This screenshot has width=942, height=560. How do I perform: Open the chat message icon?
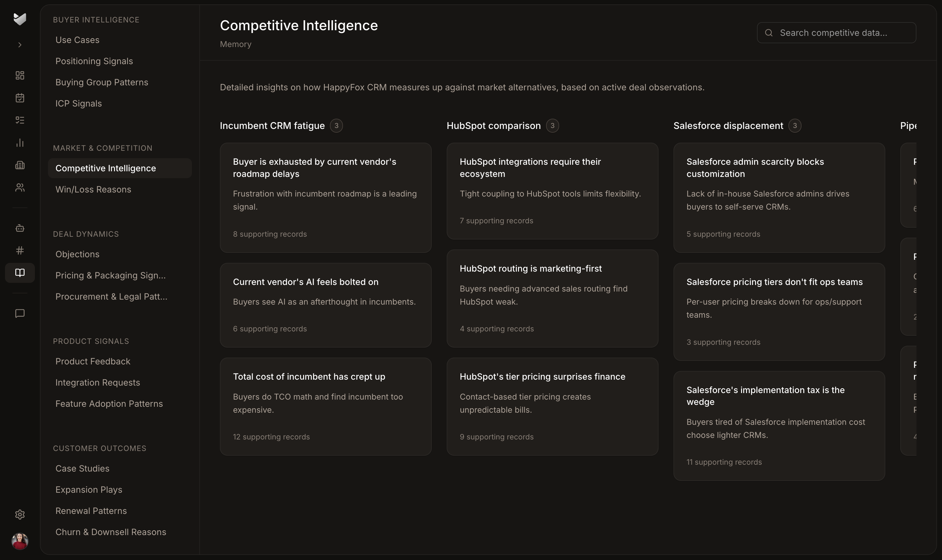click(x=20, y=313)
